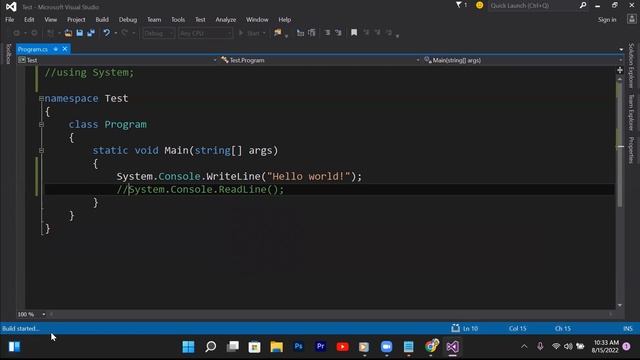Open the Debug menu

coord(128,20)
